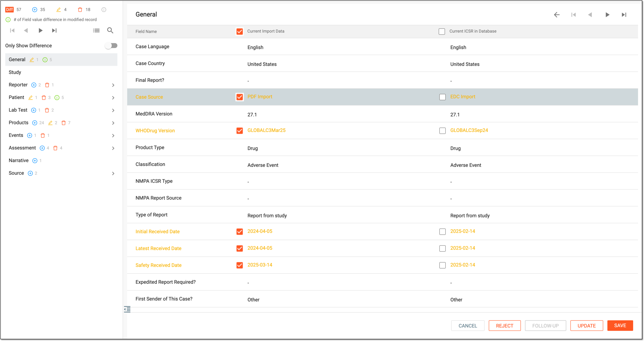Expand the Assessment section chevron
Image resolution: width=644 pixels, height=341 pixels.
(x=113, y=148)
